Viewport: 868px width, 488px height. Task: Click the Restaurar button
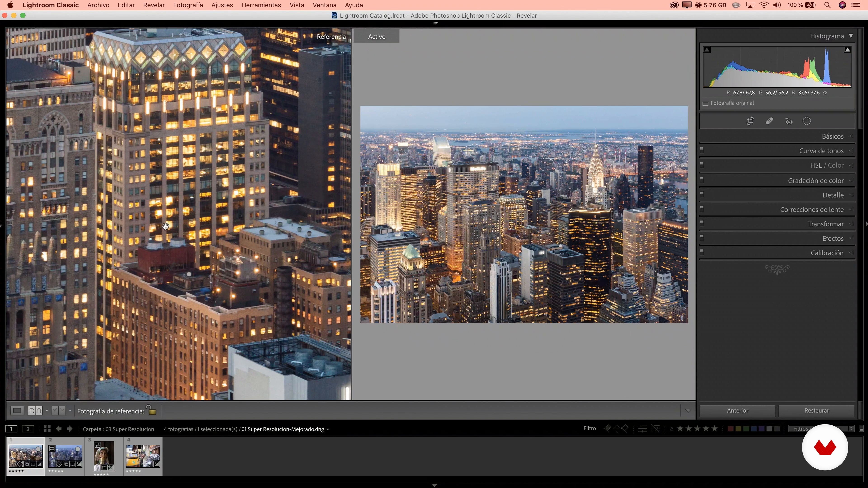[x=816, y=411]
